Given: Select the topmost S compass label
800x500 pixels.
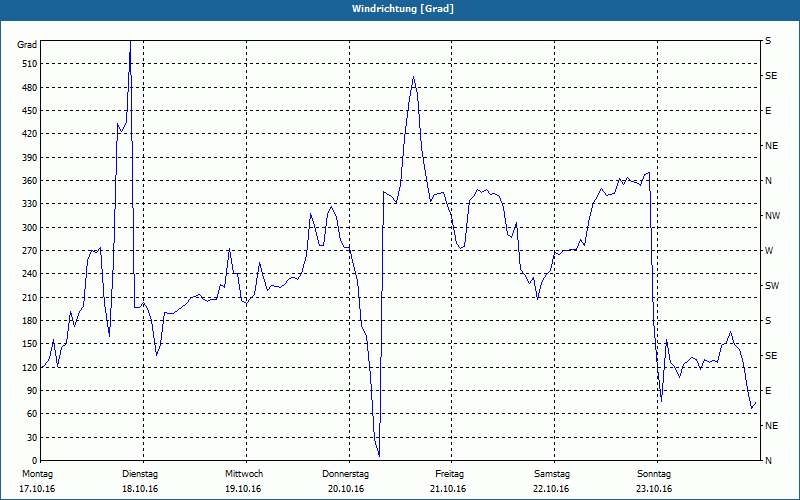Looking at the screenshot, I should [768, 41].
